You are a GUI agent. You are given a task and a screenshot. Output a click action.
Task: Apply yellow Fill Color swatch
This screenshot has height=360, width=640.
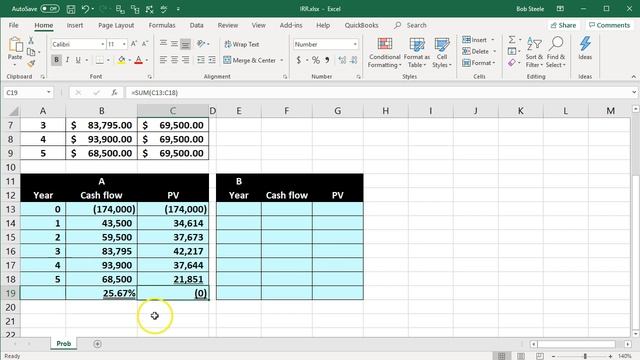pyautogui.click(x=122, y=60)
